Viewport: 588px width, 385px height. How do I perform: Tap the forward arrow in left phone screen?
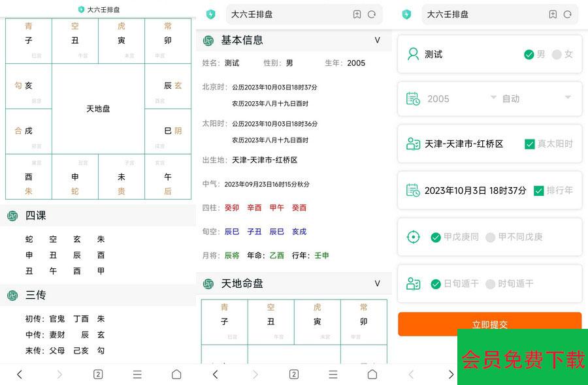coord(59,374)
